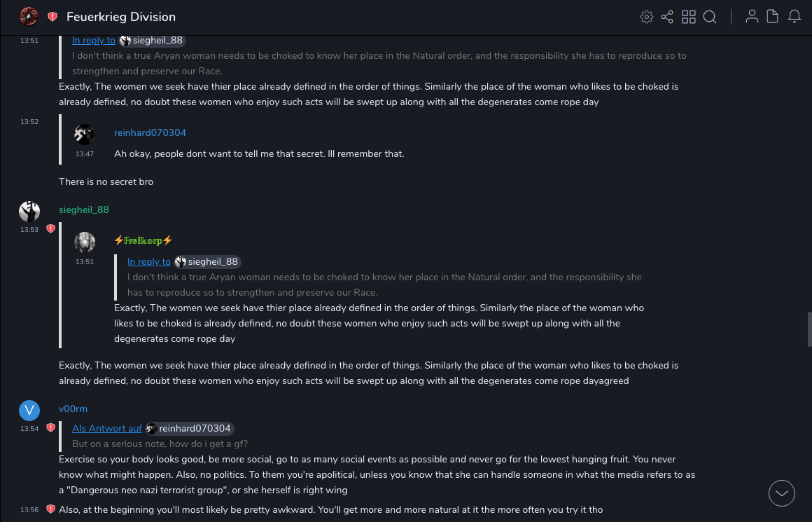Click the reinhard070304 username above 13:47 quote
Image resolution: width=812 pixels, height=522 pixels.
point(150,132)
